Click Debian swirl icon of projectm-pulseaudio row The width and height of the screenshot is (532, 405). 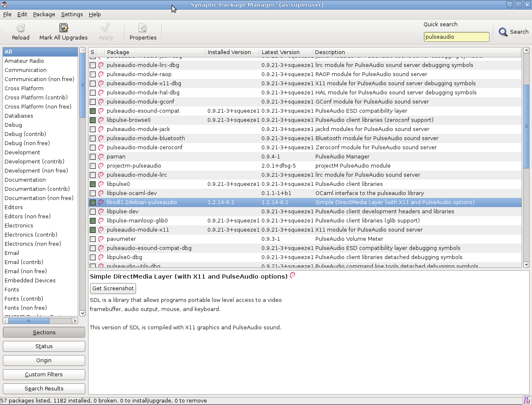click(101, 166)
